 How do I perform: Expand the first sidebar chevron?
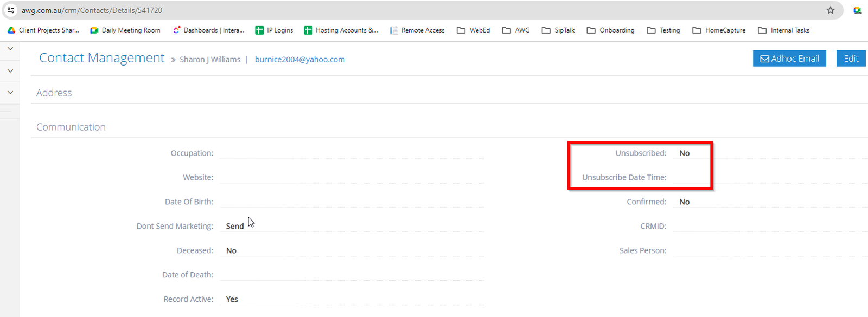pos(10,49)
